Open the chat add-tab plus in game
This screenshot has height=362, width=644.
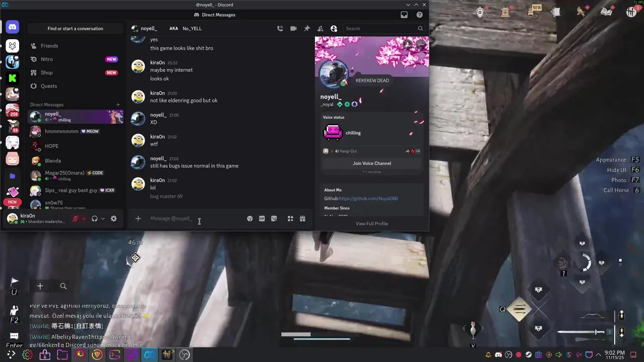click(40, 286)
